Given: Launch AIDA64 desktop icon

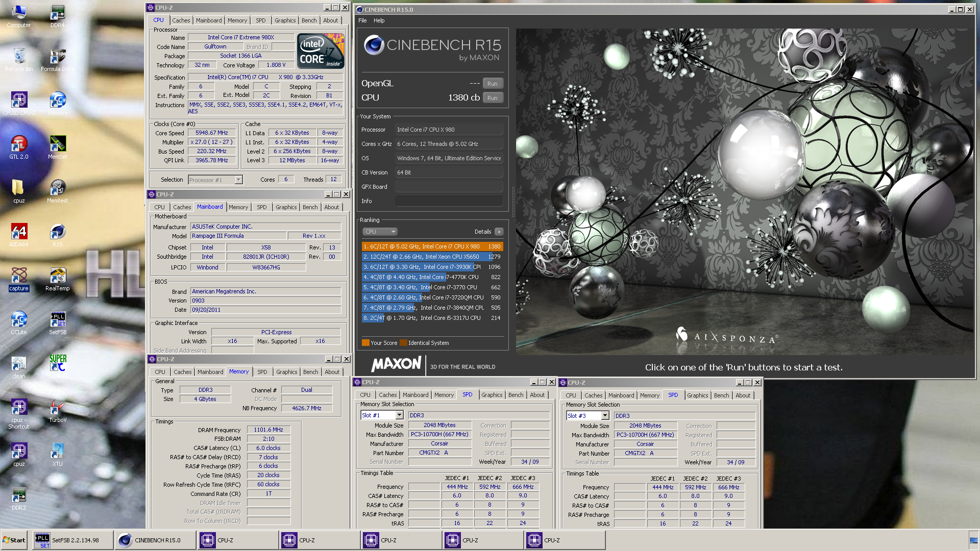Looking at the screenshot, I should tap(19, 235).
